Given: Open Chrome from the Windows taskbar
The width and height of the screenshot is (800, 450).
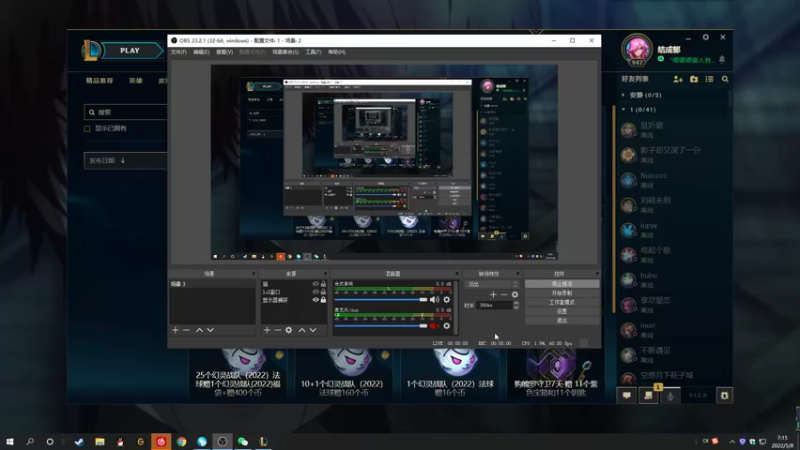Looking at the screenshot, I should tap(182, 442).
